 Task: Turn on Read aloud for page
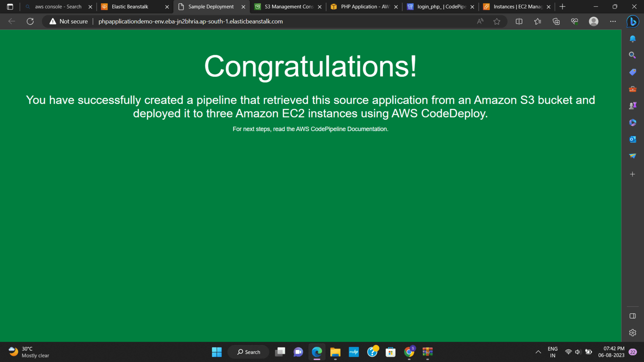pyautogui.click(x=480, y=21)
